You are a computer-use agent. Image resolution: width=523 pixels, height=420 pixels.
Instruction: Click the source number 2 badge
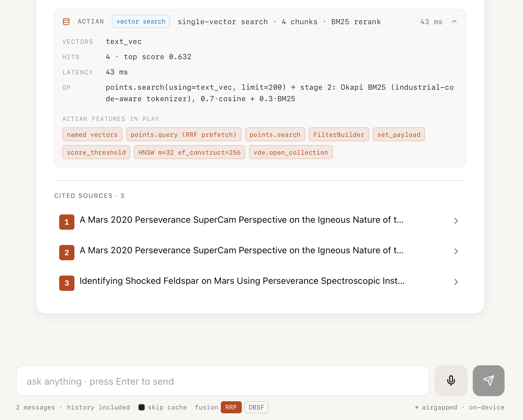[67, 252]
